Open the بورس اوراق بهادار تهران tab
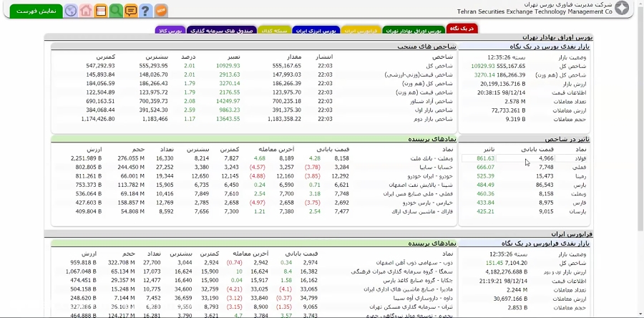Image resolution: width=644 pixels, height=318 pixels. coord(414,30)
